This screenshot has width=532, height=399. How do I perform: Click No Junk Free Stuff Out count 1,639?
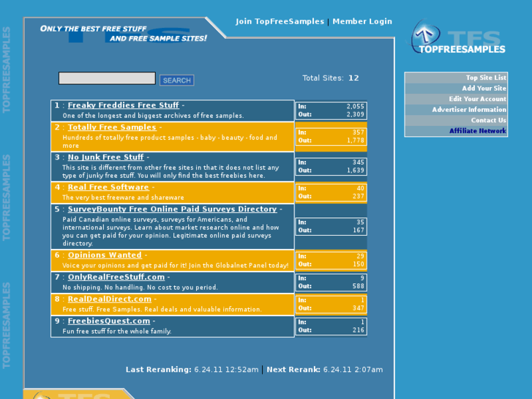tap(355, 170)
